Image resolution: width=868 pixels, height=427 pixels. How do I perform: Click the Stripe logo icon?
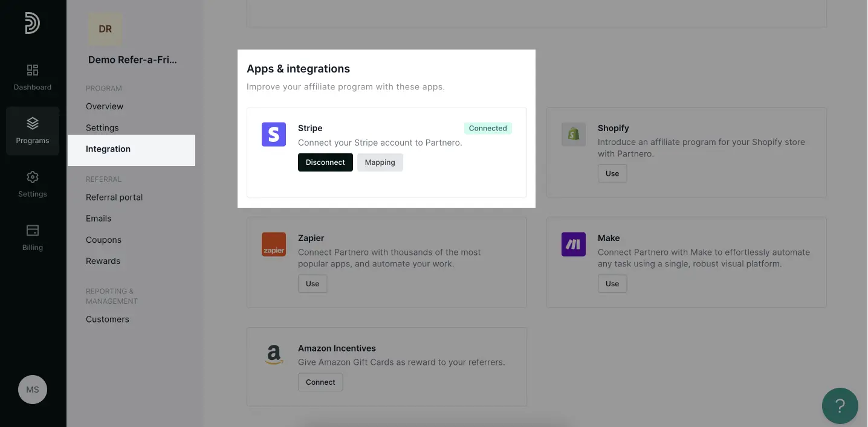tap(274, 134)
